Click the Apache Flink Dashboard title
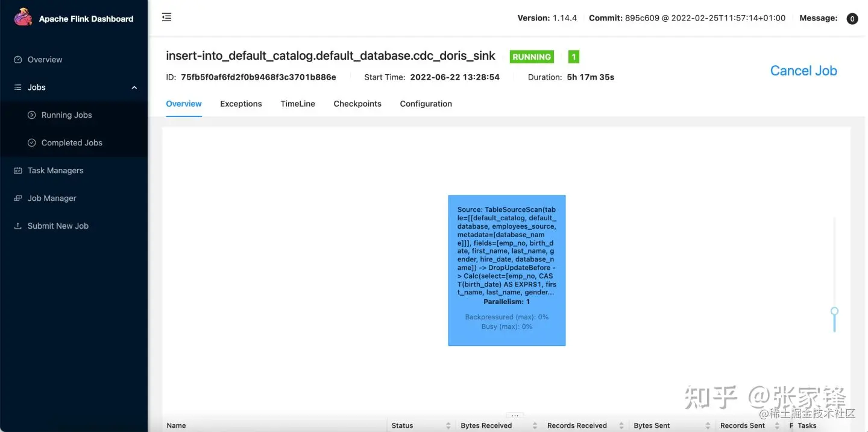This screenshot has width=868, height=432. (86, 19)
